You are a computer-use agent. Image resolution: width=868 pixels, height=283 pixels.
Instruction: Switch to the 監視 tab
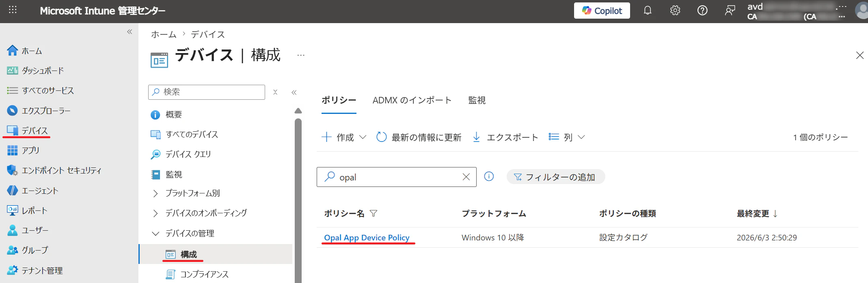tap(477, 100)
